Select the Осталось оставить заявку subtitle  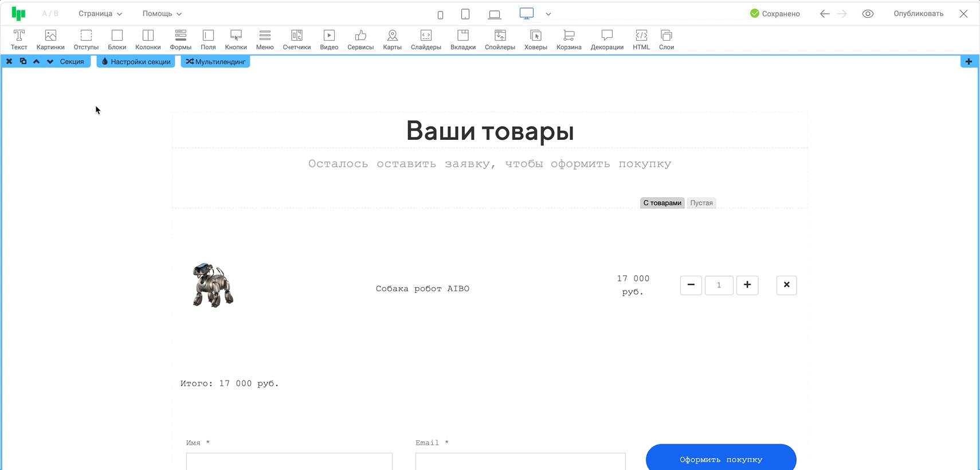(490, 164)
